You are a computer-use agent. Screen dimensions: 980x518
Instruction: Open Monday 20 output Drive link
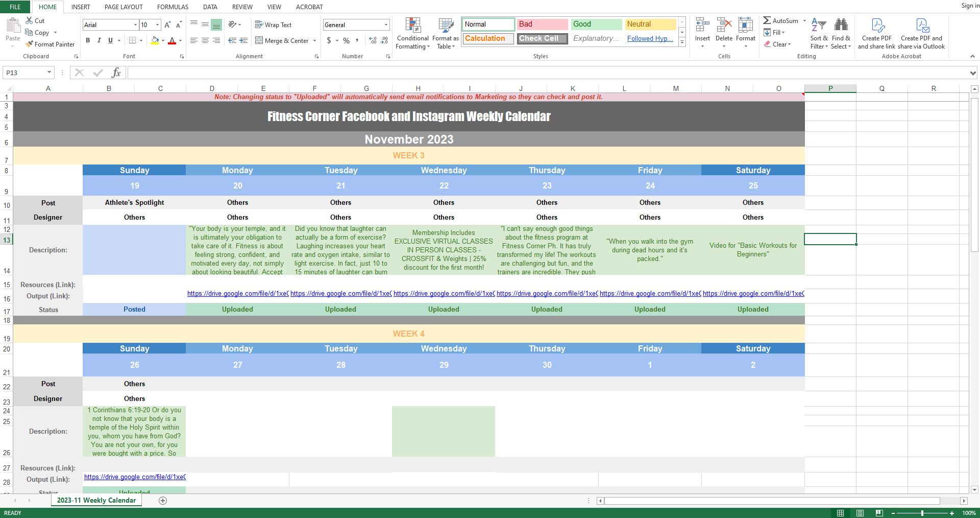(238, 294)
